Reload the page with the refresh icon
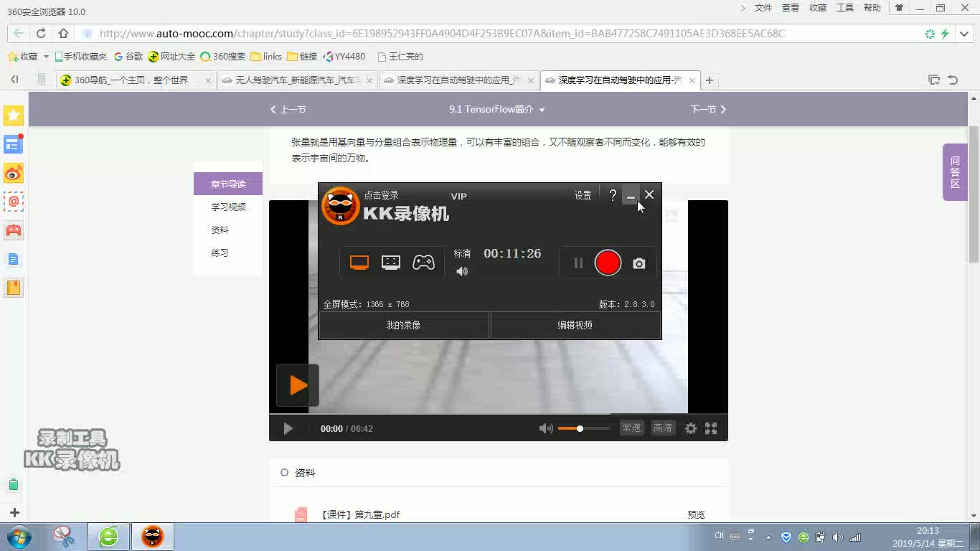The image size is (980, 551). [41, 33]
